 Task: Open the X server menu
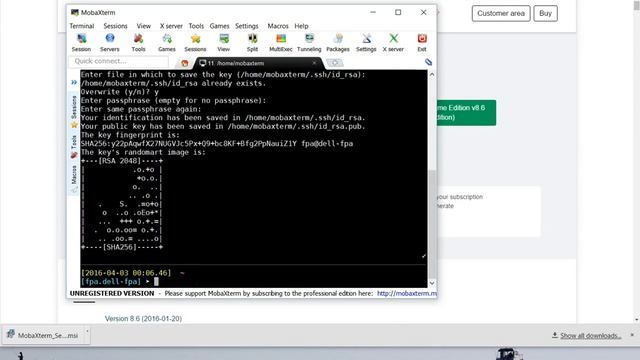[171, 26]
